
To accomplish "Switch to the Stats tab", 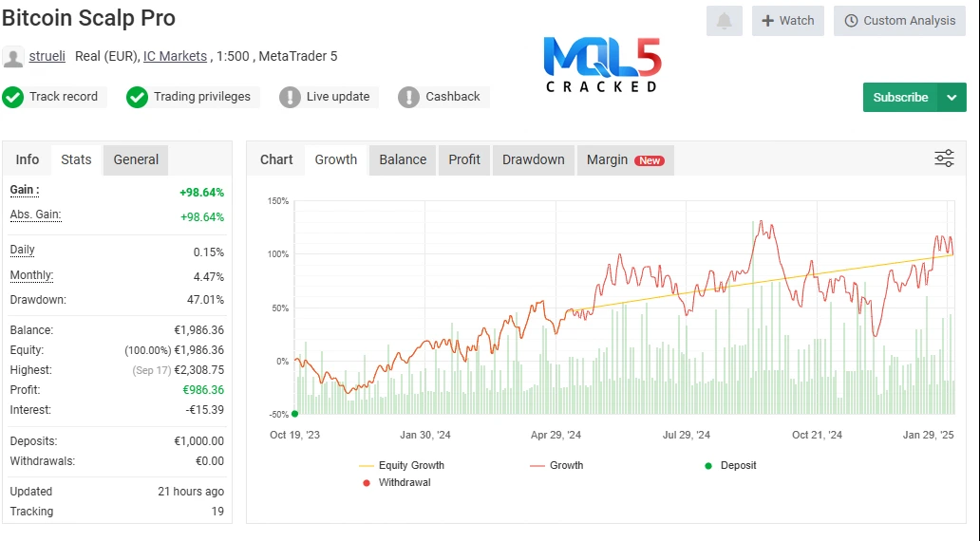I will pyautogui.click(x=76, y=159).
